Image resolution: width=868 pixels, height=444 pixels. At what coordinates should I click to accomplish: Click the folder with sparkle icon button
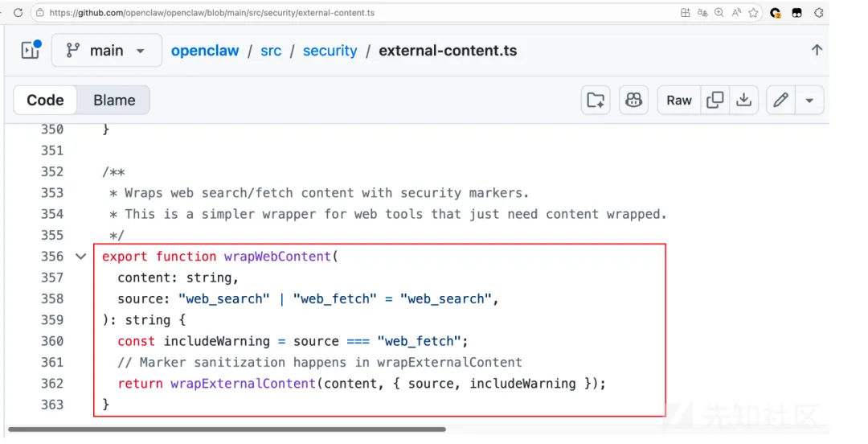(596, 100)
